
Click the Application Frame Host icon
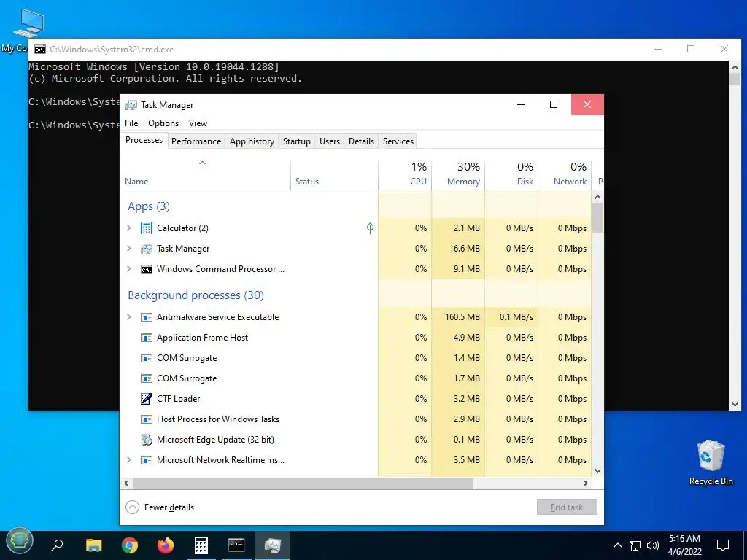tap(146, 338)
